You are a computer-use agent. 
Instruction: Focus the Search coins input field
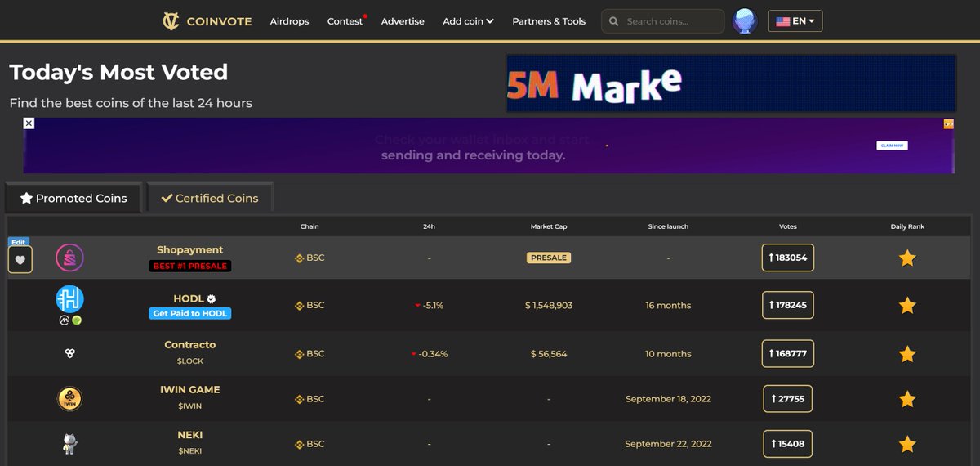(662, 21)
